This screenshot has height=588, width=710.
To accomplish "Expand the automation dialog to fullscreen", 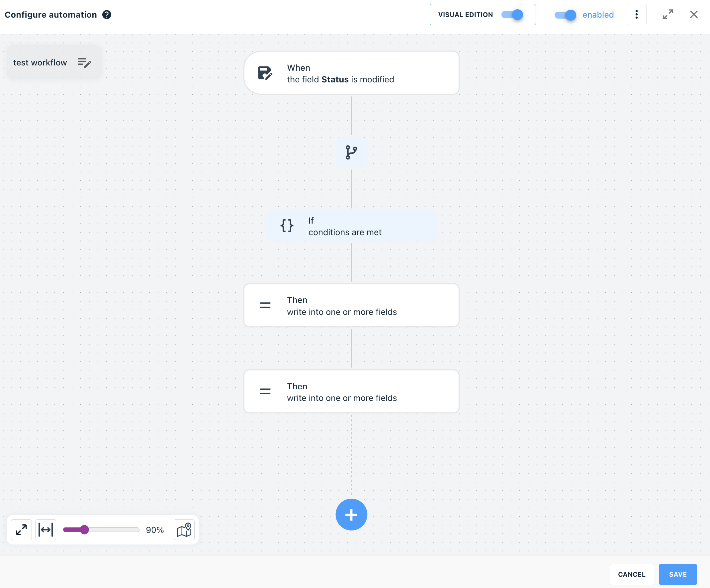I will 668,15.
